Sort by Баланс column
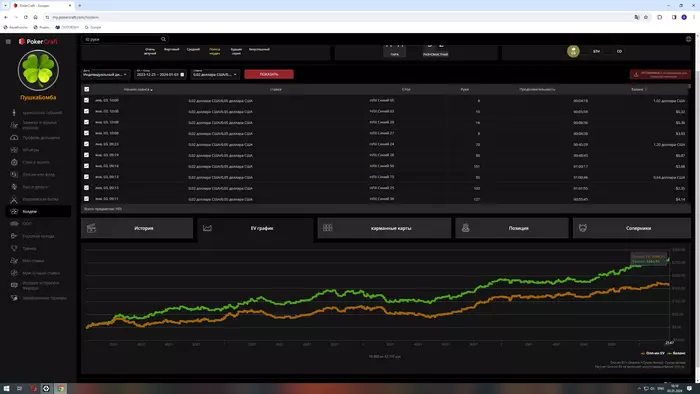 639,90
